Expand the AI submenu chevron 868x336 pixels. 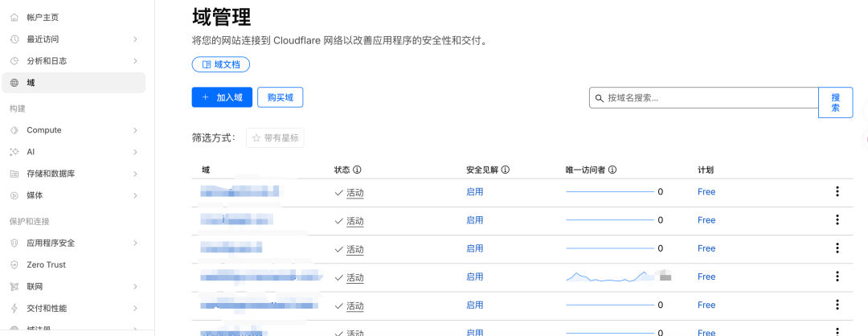136,152
